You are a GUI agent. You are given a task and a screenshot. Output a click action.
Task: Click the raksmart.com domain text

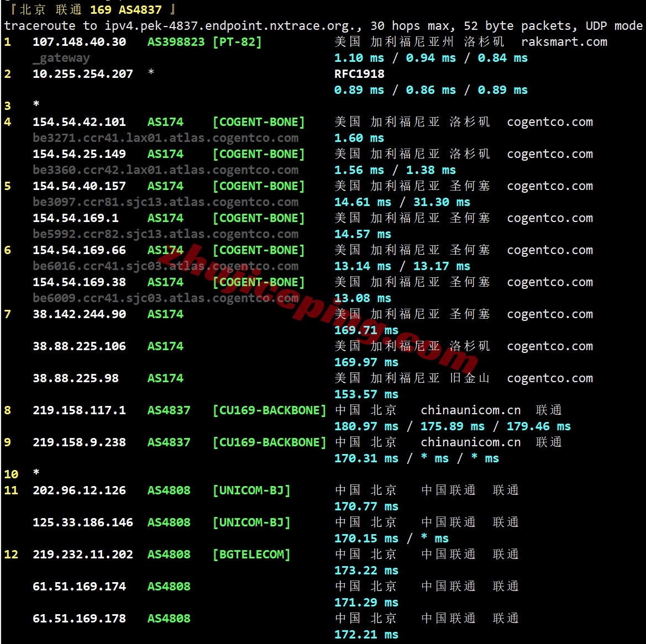[564, 41]
